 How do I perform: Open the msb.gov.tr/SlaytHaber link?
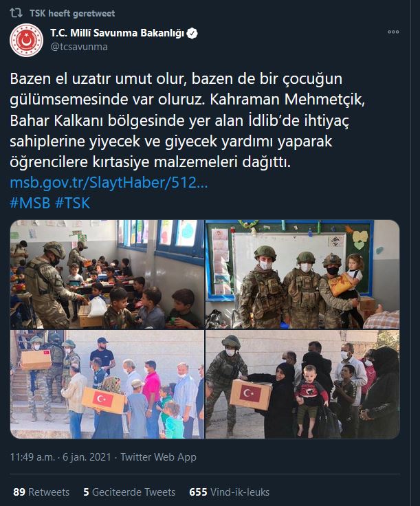[109, 183]
